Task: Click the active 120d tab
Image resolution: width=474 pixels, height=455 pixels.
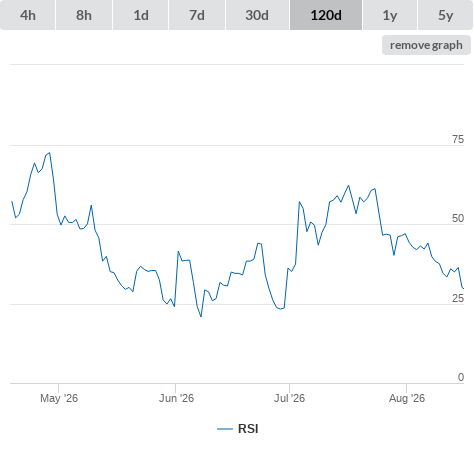Action: coord(326,15)
